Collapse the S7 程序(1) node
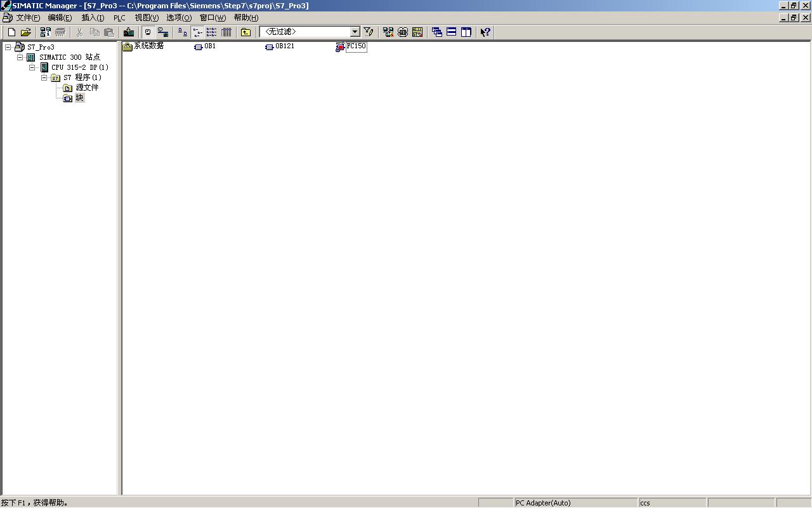The image size is (812, 508). point(44,77)
